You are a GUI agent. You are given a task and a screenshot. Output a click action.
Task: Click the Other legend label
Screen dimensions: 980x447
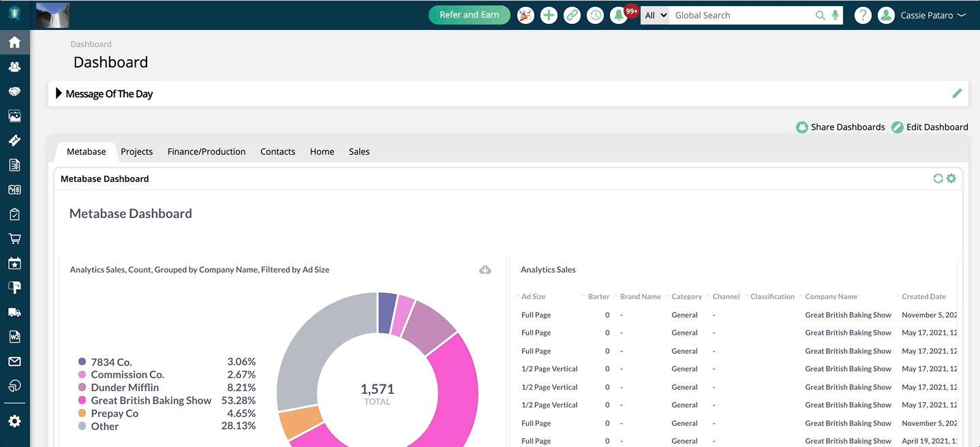(105, 427)
